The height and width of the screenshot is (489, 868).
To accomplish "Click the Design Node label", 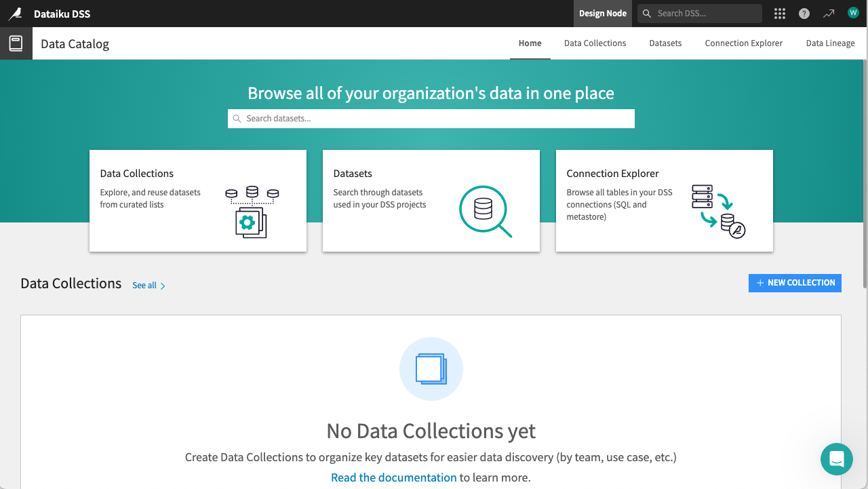I will tap(603, 14).
